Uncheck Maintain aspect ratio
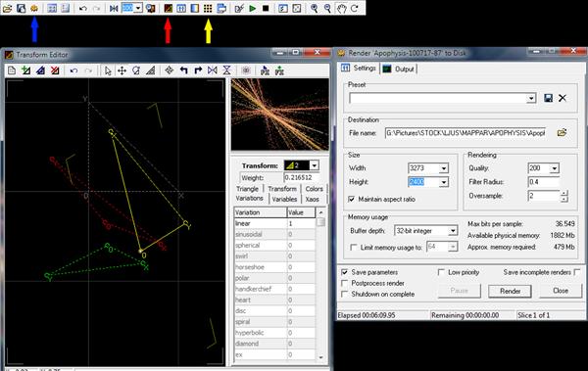This screenshot has height=371, width=588. [x=352, y=199]
